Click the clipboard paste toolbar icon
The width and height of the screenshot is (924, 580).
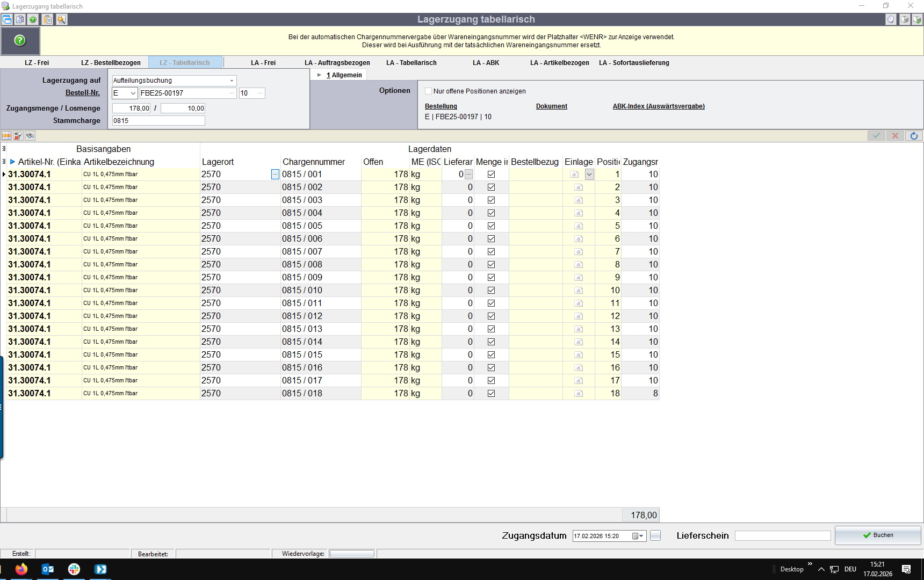[48, 20]
